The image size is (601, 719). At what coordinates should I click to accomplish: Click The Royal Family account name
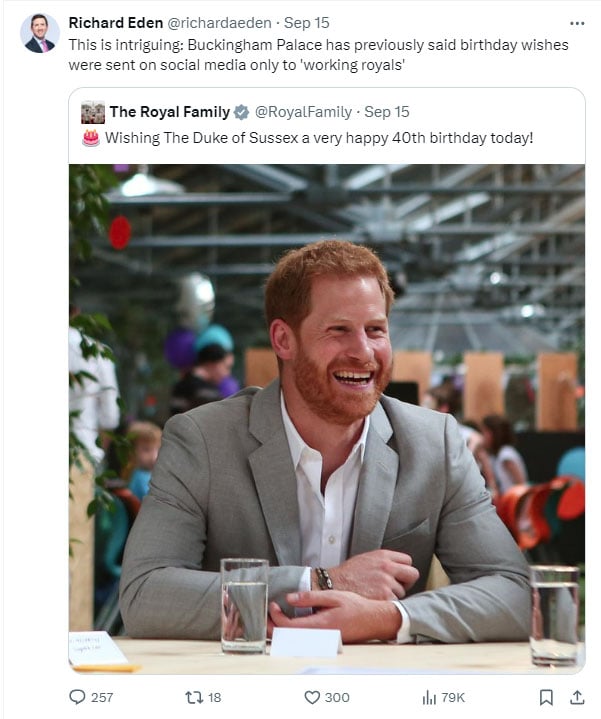(x=169, y=112)
